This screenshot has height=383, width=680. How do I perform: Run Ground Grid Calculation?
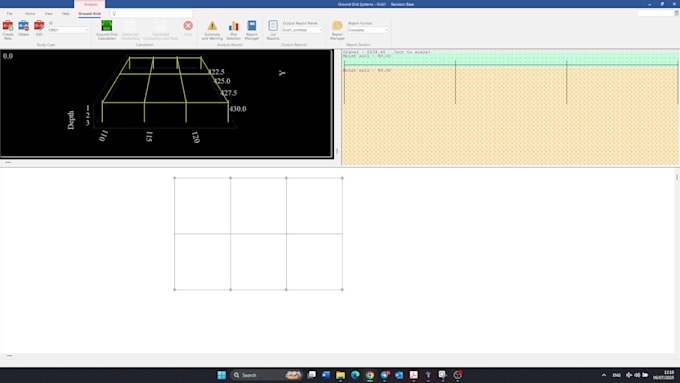tap(107, 29)
